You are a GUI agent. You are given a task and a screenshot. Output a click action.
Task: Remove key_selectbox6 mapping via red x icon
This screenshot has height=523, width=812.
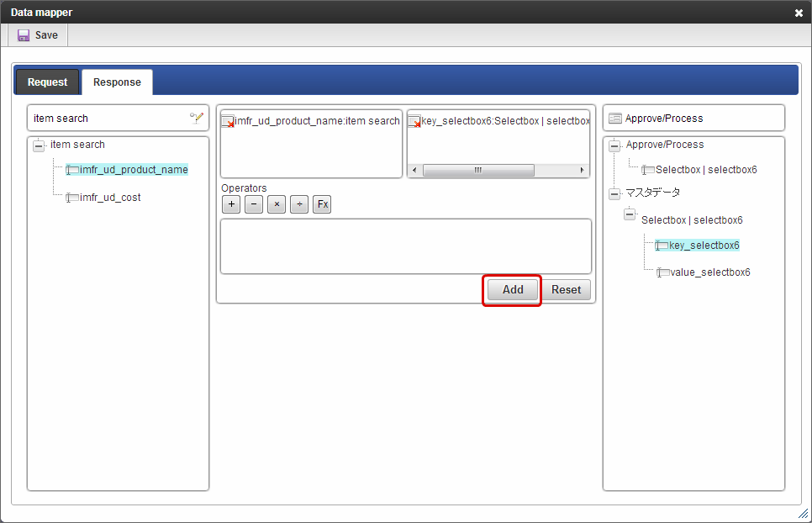click(414, 122)
